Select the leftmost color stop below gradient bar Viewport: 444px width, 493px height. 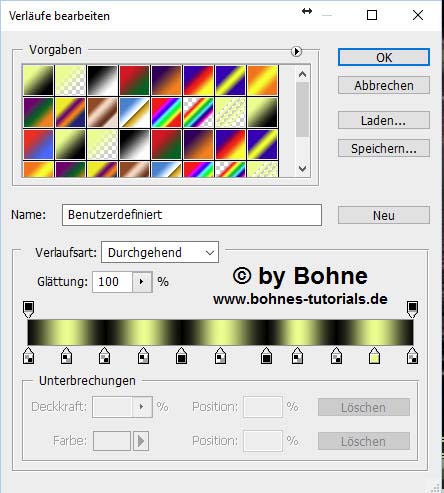pos(29,355)
